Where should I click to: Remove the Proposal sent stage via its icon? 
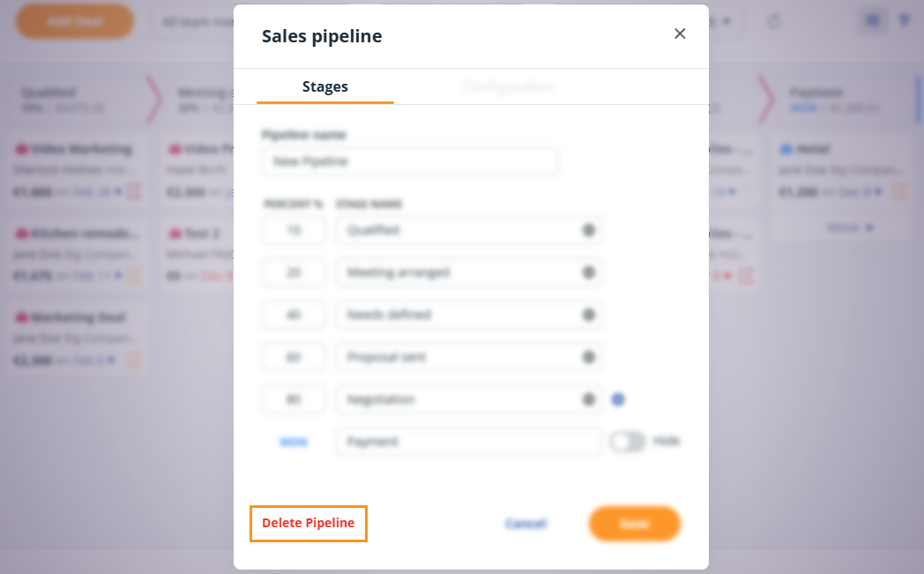point(588,357)
